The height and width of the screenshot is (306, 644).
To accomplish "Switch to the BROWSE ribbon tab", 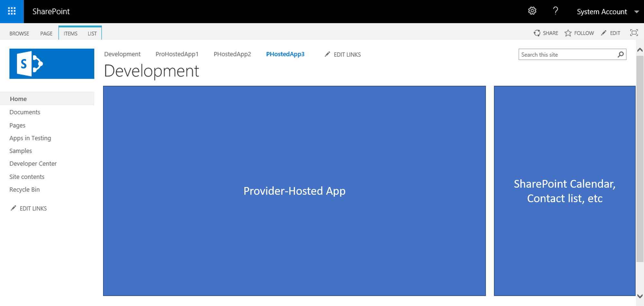I will click(x=19, y=34).
